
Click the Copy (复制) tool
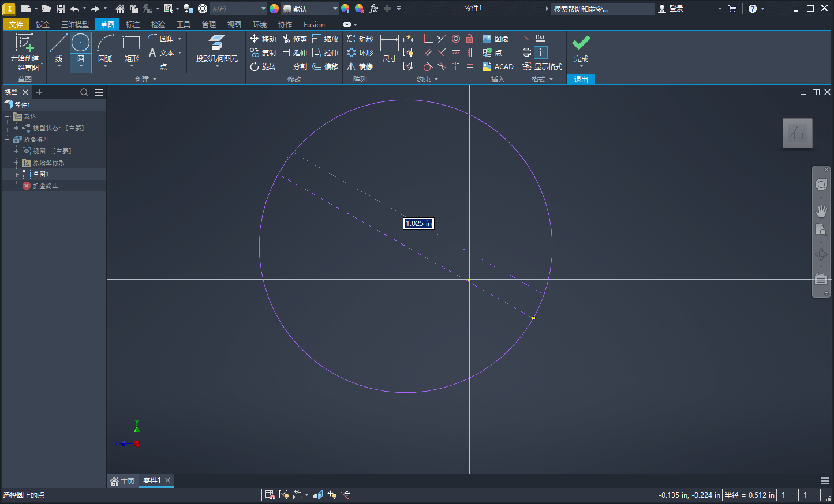coord(263,52)
